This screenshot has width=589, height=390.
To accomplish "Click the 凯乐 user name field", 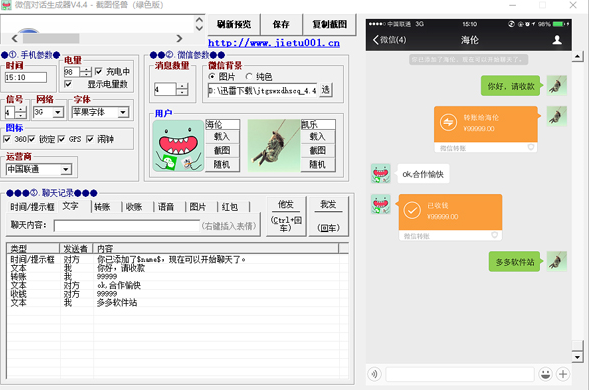I will coord(318,124).
